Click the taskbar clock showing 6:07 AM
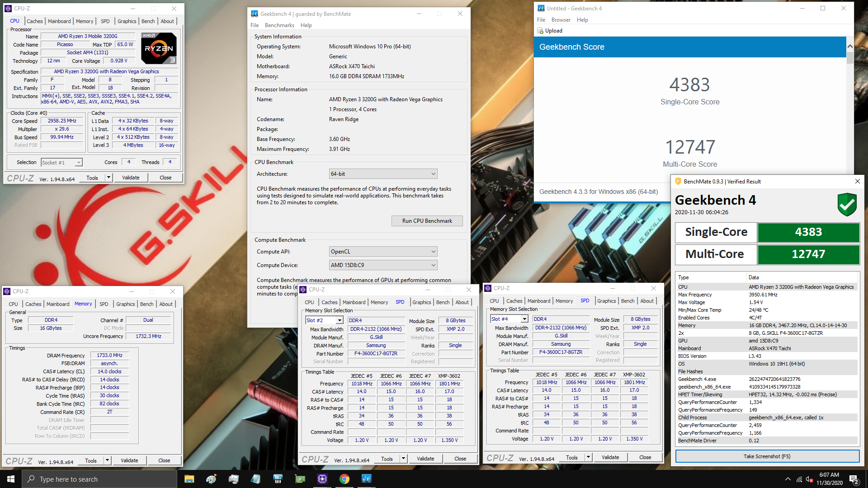Screen dimensions: 868x488 (829, 479)
